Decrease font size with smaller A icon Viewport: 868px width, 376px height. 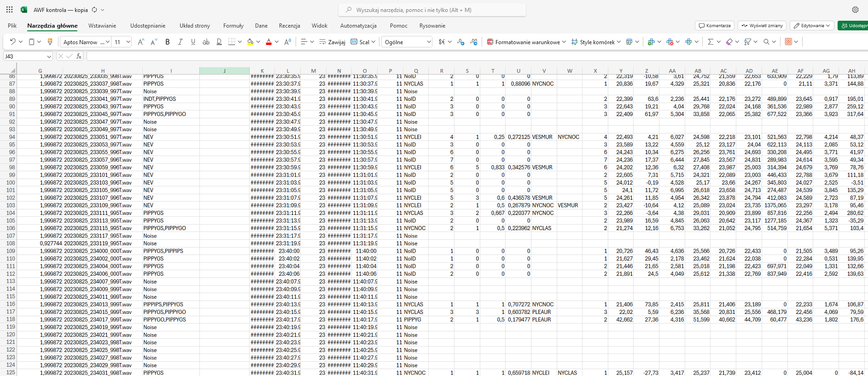(x=154, y=42)
